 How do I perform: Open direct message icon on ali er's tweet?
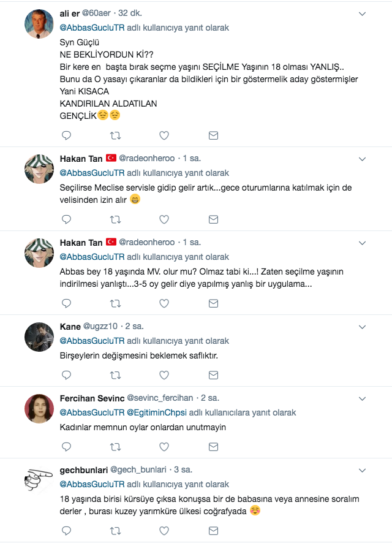point(213,135)
